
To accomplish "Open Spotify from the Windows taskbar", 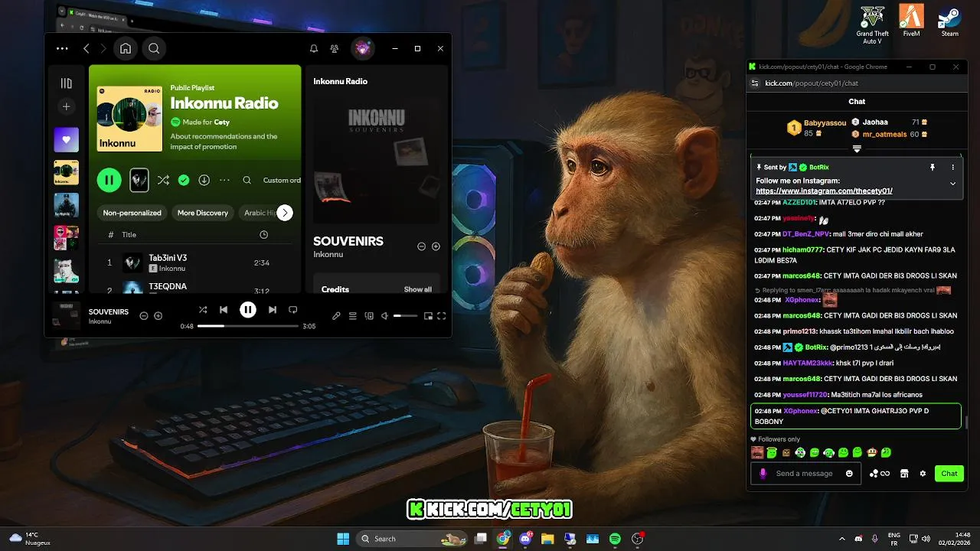I will 615,539.
